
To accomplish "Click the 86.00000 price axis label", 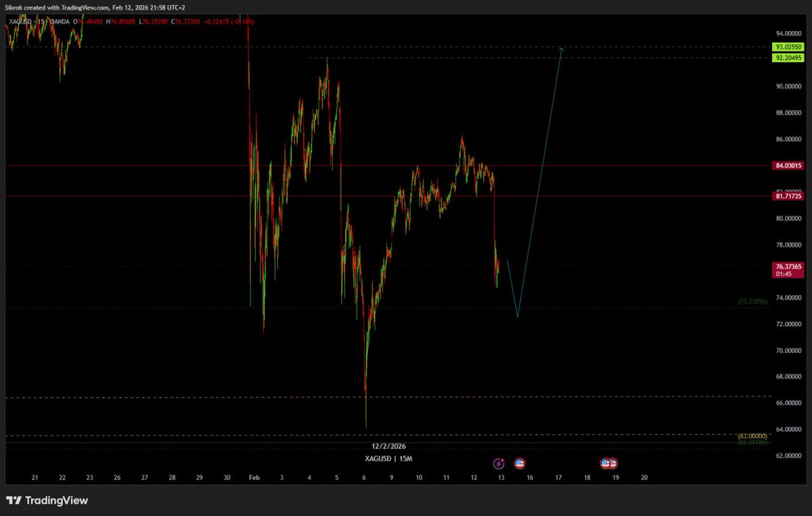I will (789, 139).
